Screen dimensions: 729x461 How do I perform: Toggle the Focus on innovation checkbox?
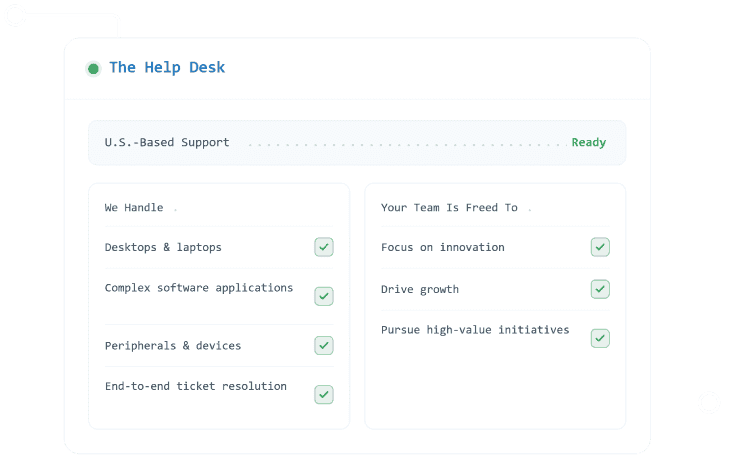[x=600, y=247]
